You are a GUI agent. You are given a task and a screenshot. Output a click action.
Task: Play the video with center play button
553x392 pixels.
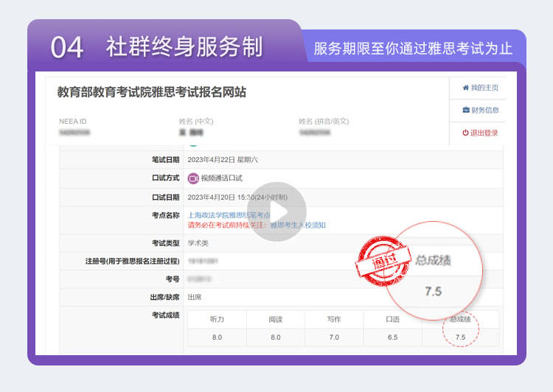(276, 212)
